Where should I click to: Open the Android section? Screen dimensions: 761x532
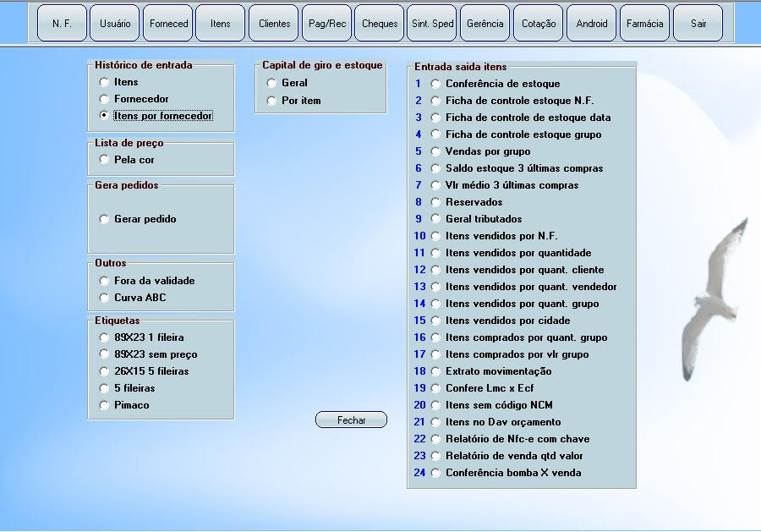592,24
